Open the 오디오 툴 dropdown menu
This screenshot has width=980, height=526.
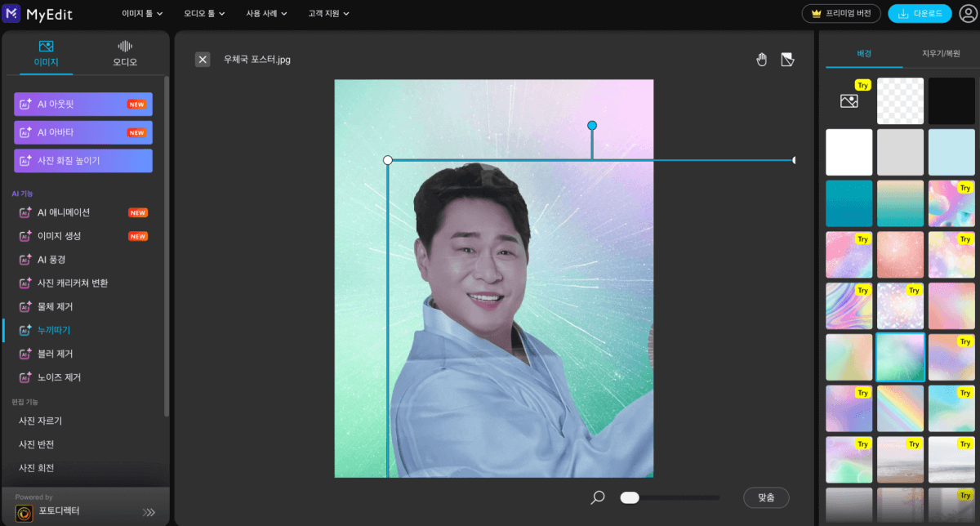(204, 13)
